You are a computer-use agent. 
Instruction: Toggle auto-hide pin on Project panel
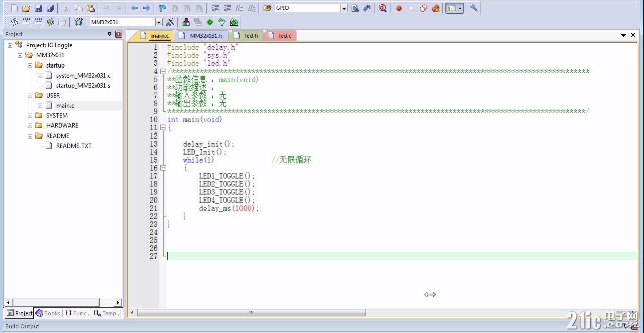[110, 34]
